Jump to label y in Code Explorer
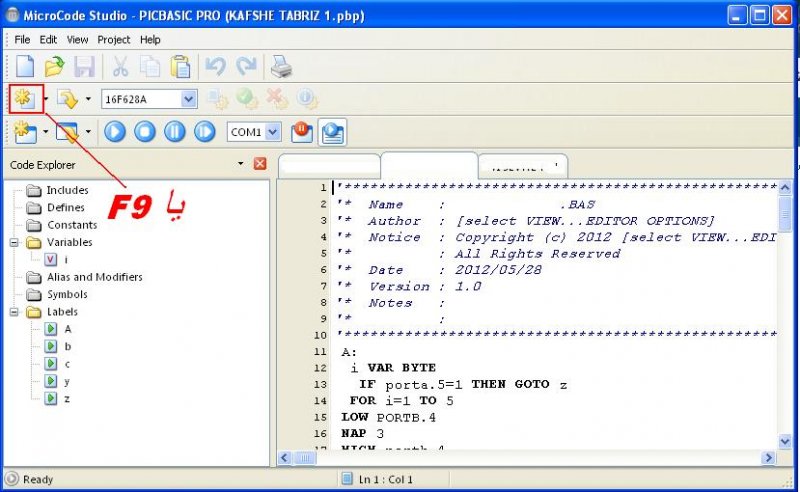 (x=67, y=381)
